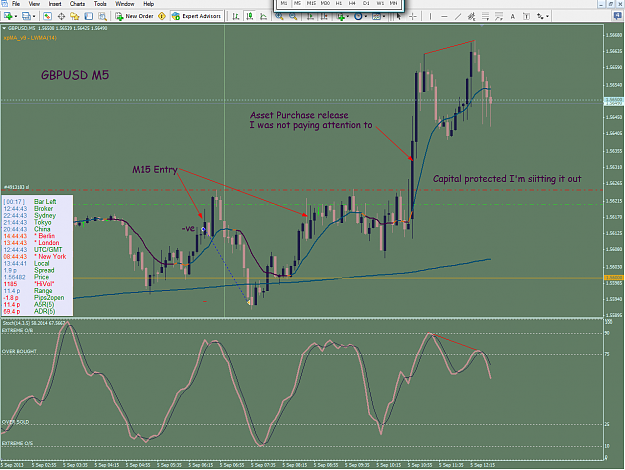Open a new chart with the toolbar icon
The width and height of the screenshot is (625, 470).
click(8, 16)
